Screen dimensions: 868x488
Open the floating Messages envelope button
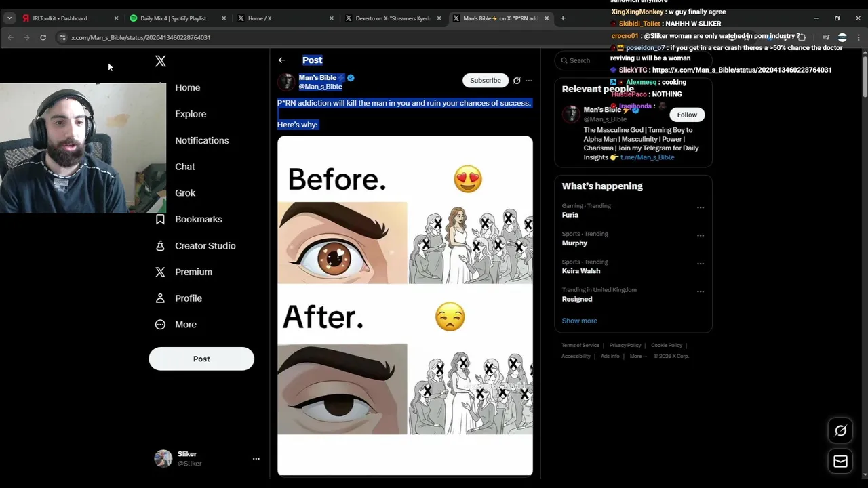point(840,462)
